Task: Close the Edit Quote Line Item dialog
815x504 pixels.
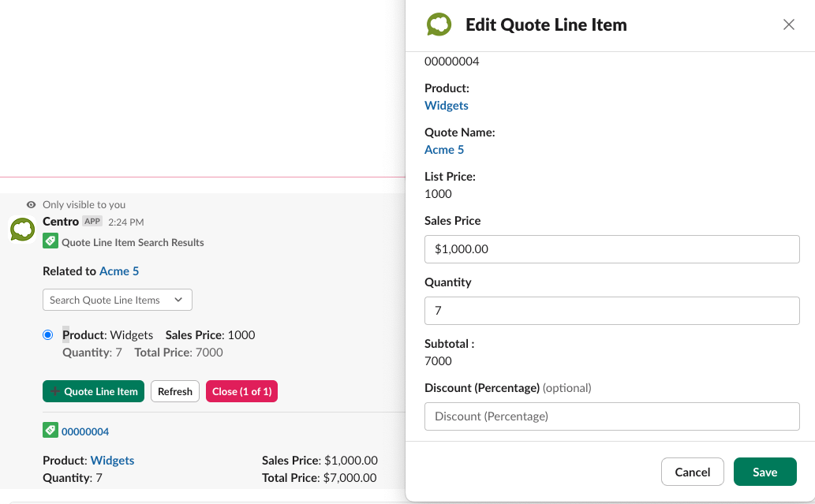Action: 788,24
